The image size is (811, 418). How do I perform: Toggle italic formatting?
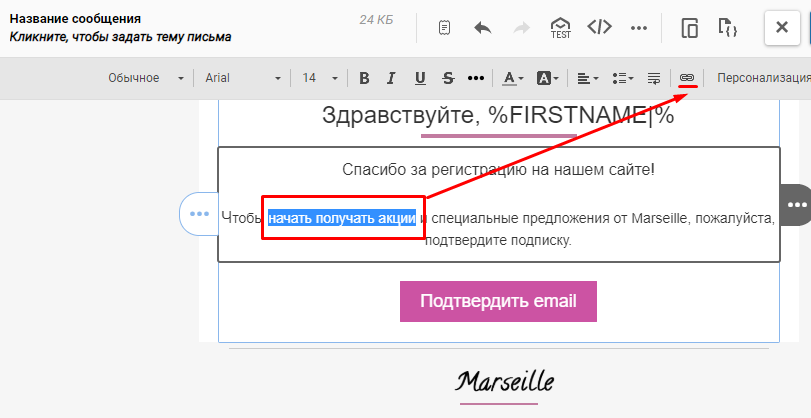391,78
